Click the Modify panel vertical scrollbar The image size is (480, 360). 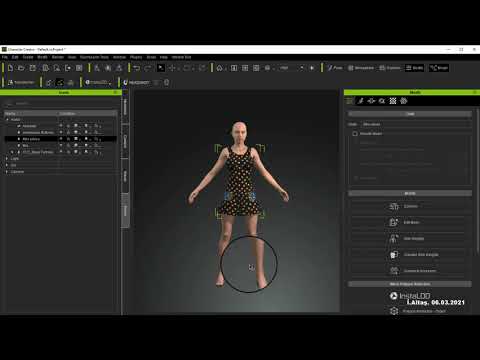pos(477,182)
